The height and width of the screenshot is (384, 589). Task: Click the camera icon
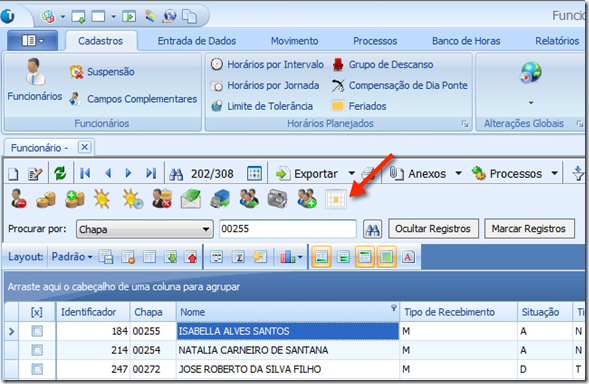277,199
